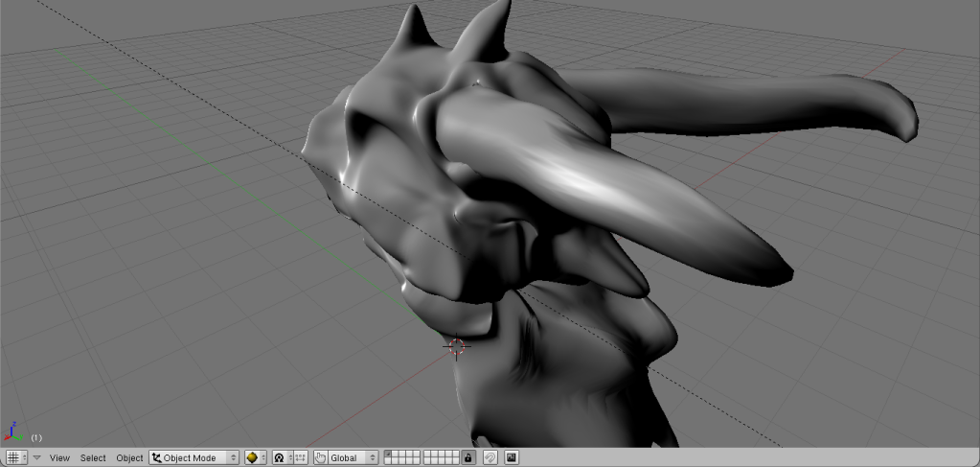Open the Object menu

point(129,458)
